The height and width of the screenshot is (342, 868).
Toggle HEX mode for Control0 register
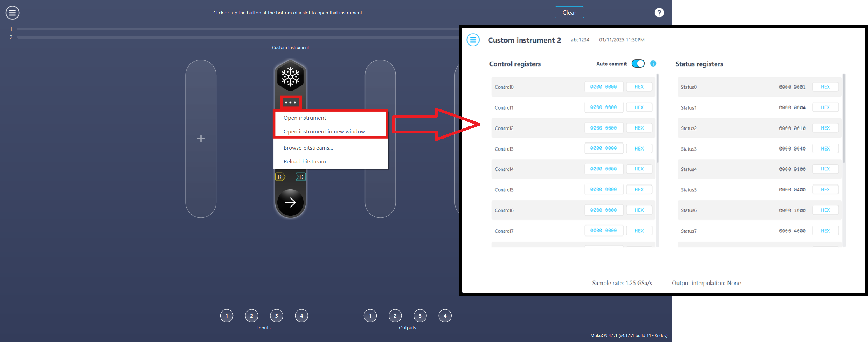(x=639, y=86)
